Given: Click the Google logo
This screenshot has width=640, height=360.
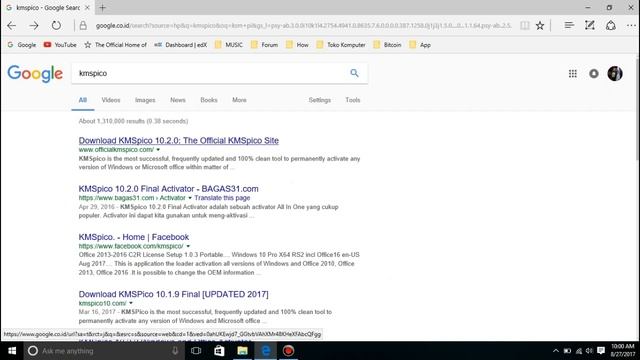Looking at the screenshot, I should click(35, 74).
